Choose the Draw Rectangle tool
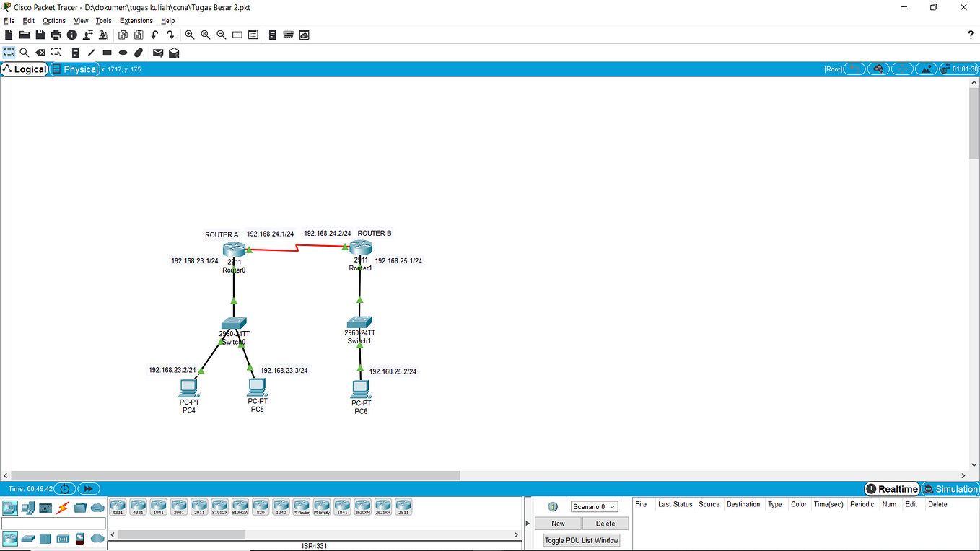This screenshot has height=551, width=980. [x=107, y=53]
